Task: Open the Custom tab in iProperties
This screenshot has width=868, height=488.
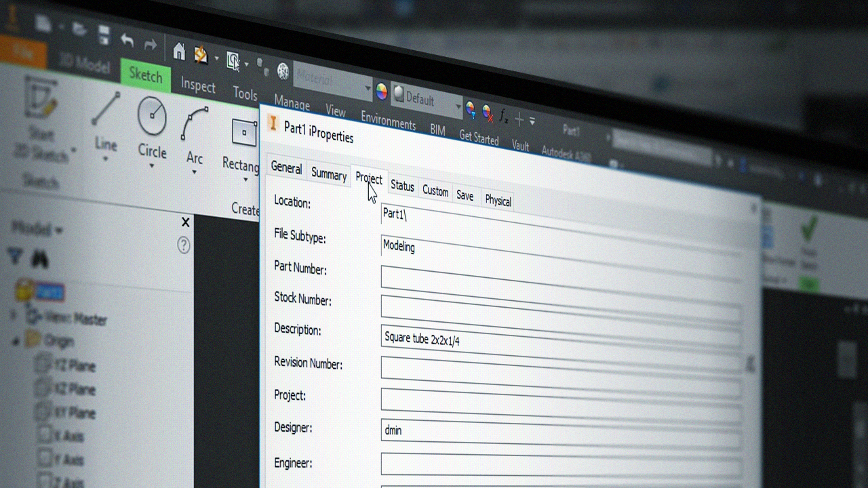Action: (435, 191)
